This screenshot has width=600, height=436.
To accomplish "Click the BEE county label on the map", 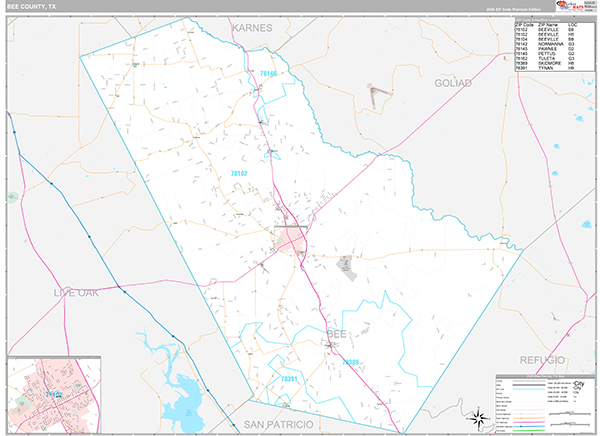I will coord(336,334).
